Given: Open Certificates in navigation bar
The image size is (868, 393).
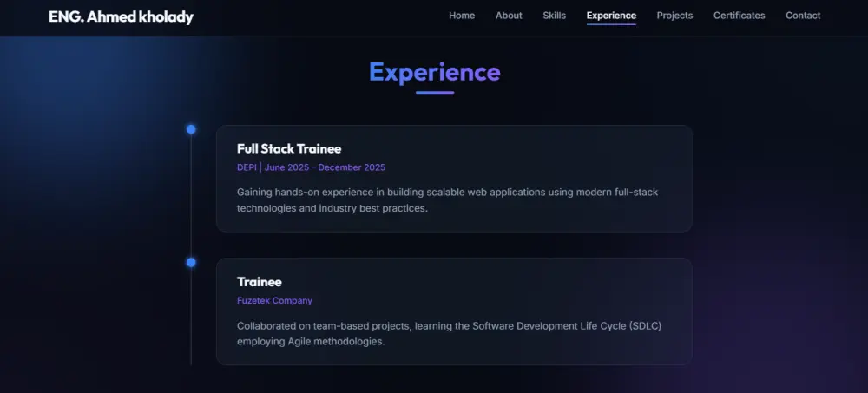Looking at the screenshot, I should tap(739, 16).
